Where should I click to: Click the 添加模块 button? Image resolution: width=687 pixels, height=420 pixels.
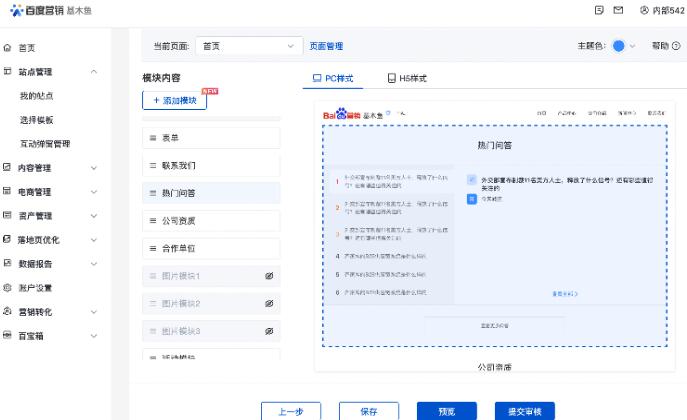174,101
